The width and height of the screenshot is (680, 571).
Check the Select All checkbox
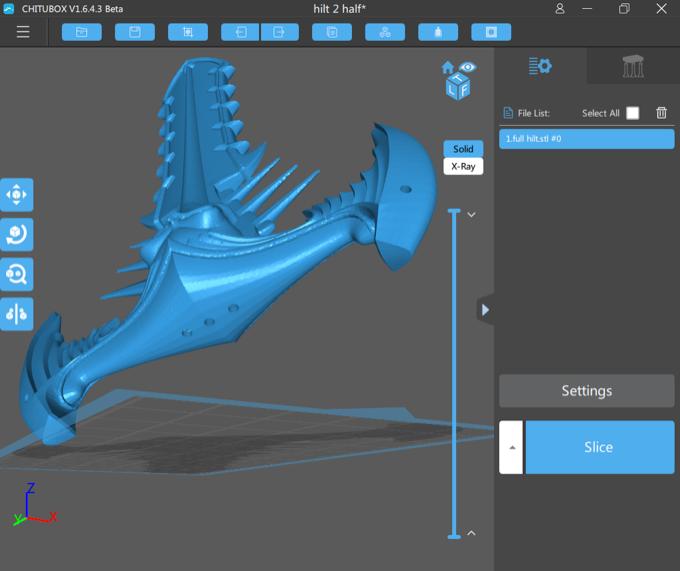632,113
